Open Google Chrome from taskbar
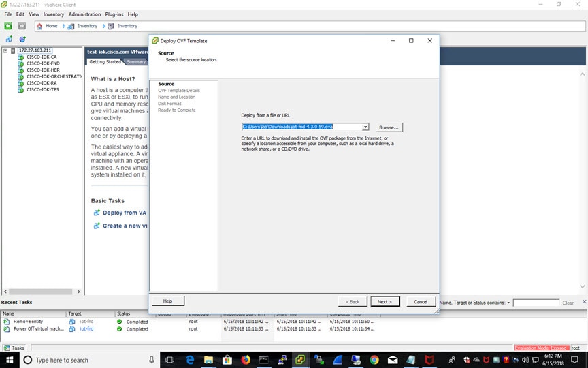588x368 pixels. point(374,360)
